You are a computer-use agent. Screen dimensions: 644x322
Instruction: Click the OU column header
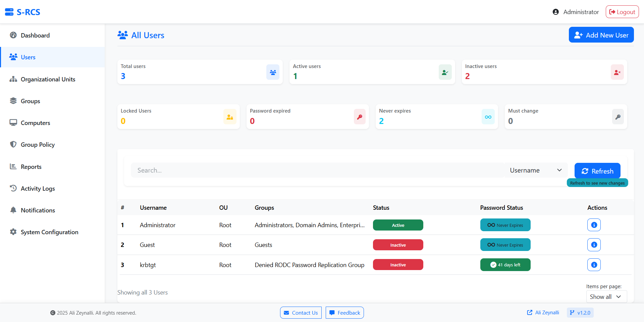coord(223,208)
